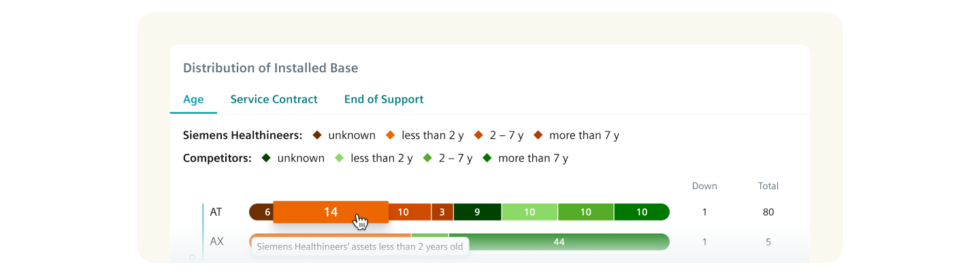Open the Service Contract tab
This screenshot has height=275, width=980.
(274, 99)
